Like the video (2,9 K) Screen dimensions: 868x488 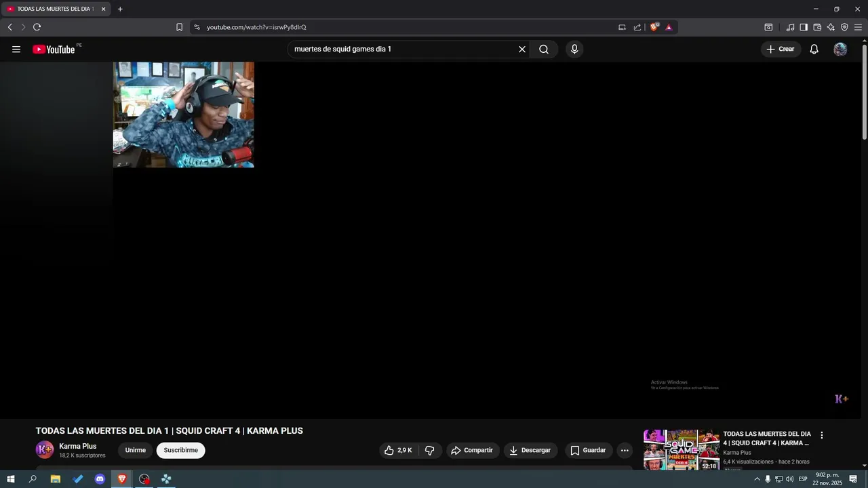pyautogui.click(x=399, y=450)
